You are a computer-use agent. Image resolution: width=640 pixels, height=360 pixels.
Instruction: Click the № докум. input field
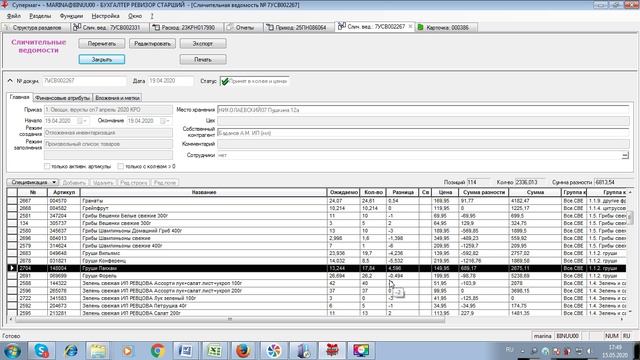pos(84,81)
